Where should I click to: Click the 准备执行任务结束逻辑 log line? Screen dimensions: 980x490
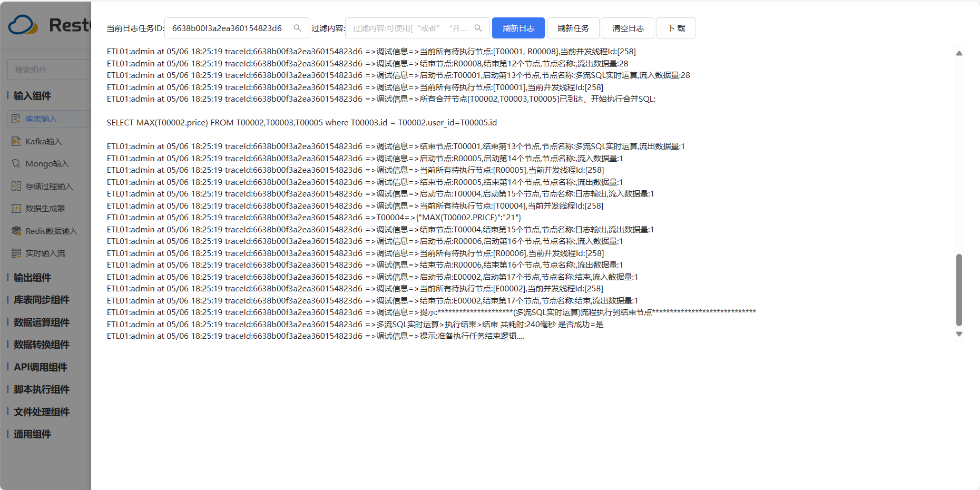coord(316,336)
